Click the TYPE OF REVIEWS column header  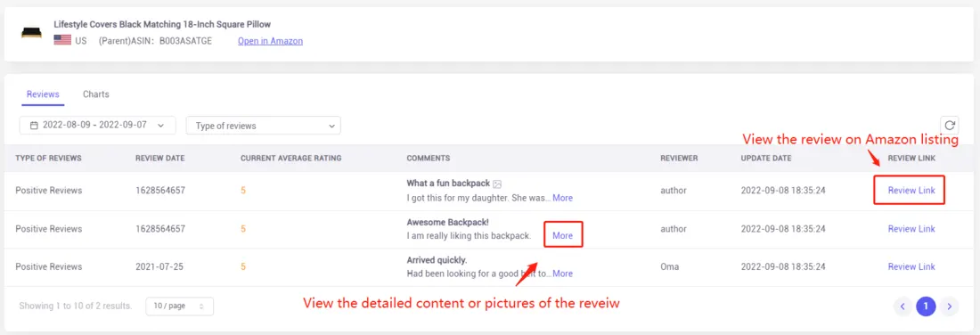(x=48, y=158)
